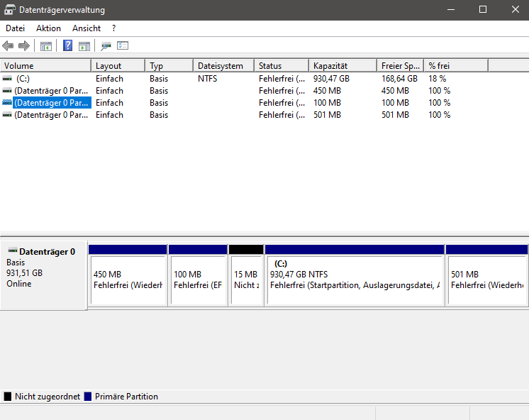Open the settings checklist toolbar icon
The height and width of the screenshot is (420, 529).
tap(123, 45)
